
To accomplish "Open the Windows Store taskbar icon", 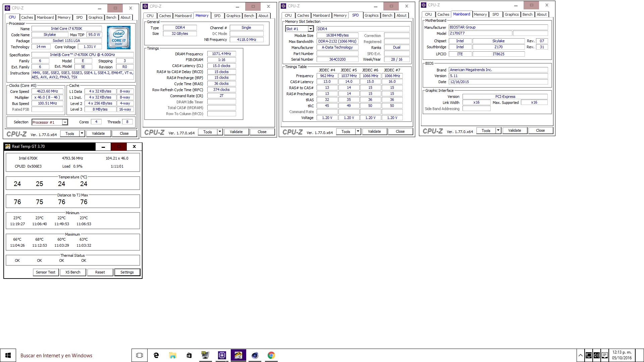I will [189, 355].
